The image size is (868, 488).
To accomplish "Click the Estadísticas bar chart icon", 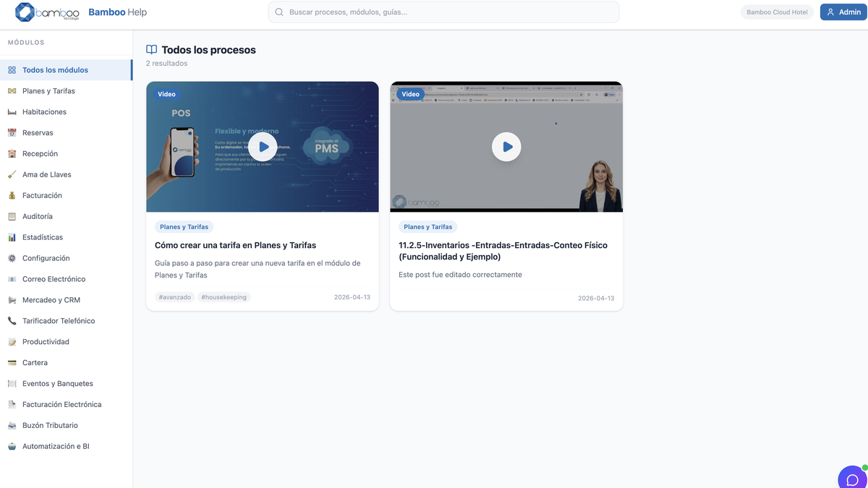I will click(12, 237).
